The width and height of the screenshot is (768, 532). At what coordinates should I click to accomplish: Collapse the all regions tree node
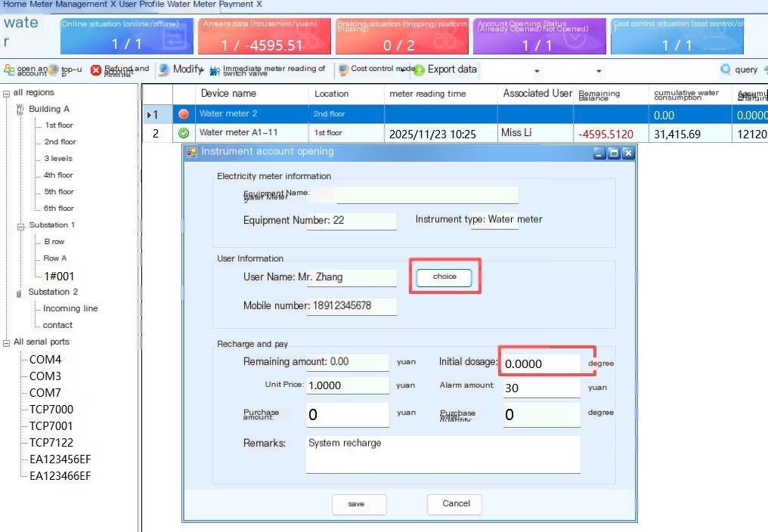click(6, 93)
